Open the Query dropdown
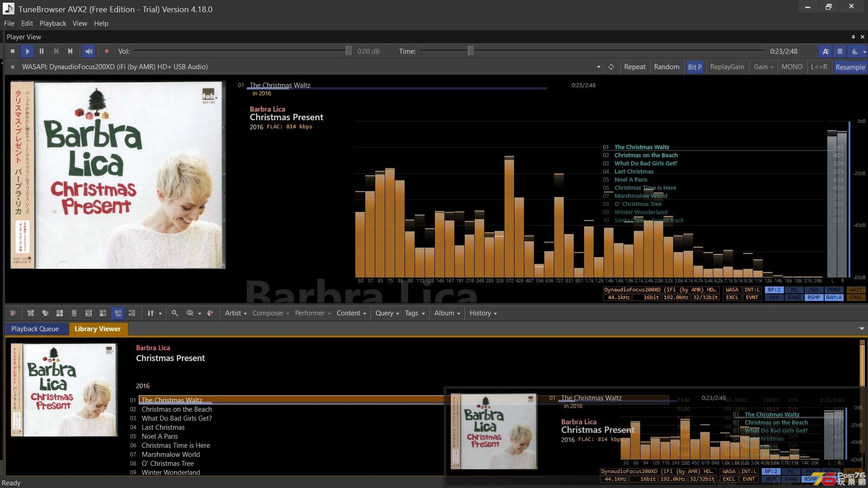Image resolution: width=868 pixels, height=488 pixels. coord(387,313)
